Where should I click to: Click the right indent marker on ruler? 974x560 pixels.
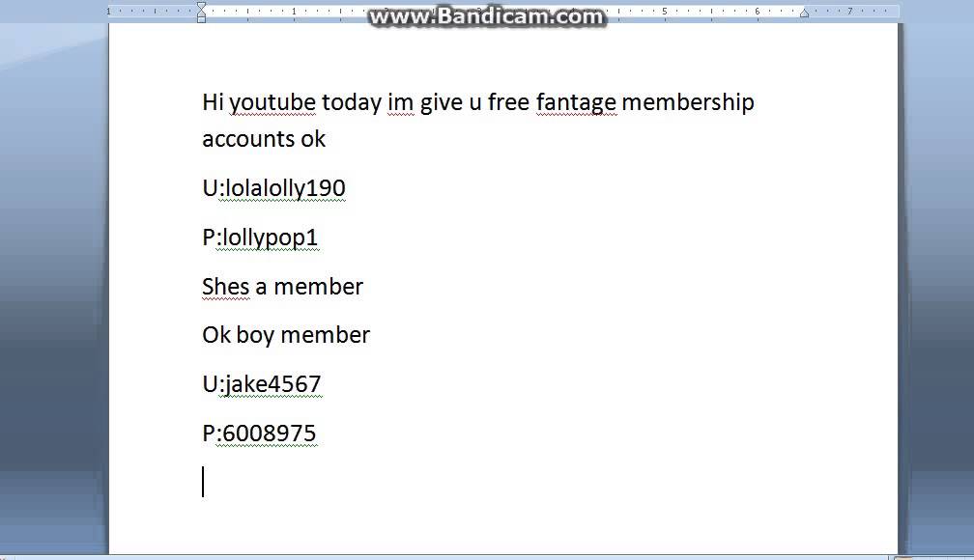[804, 14]
